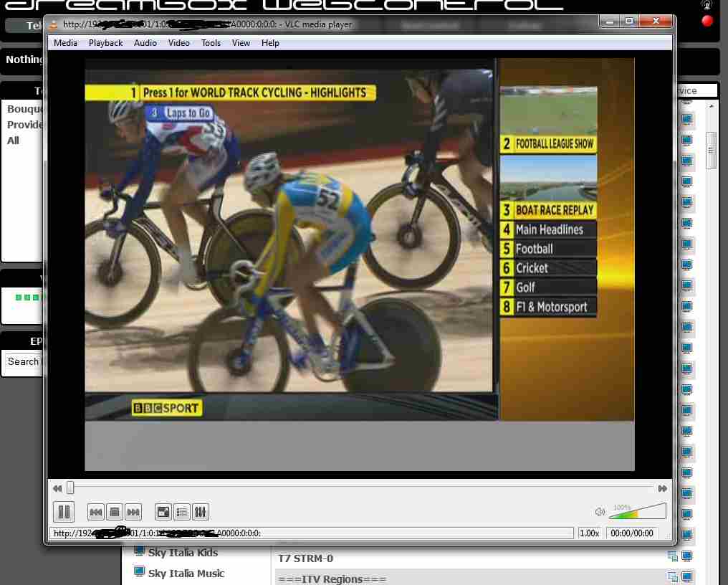The width and height of the screenshot is (728, 585).
Task: Click the stream URL in VLC status bar
Action: (x=311, y=533)
